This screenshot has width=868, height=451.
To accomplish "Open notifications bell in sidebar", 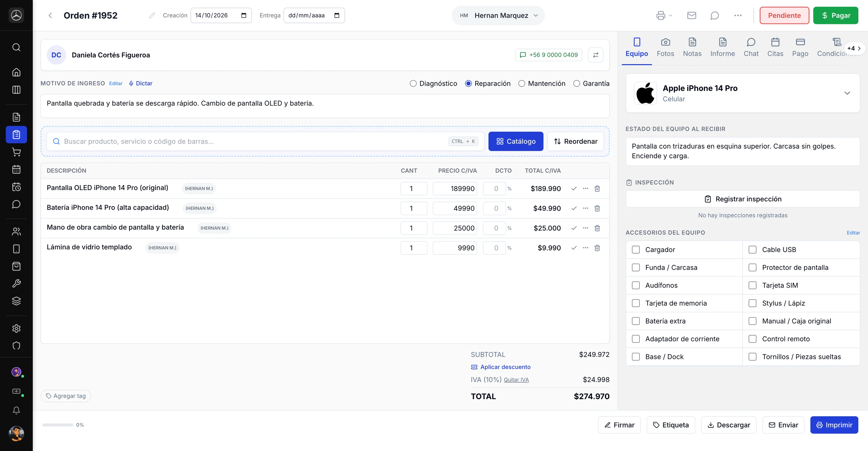I will click(x=16, y=410).
